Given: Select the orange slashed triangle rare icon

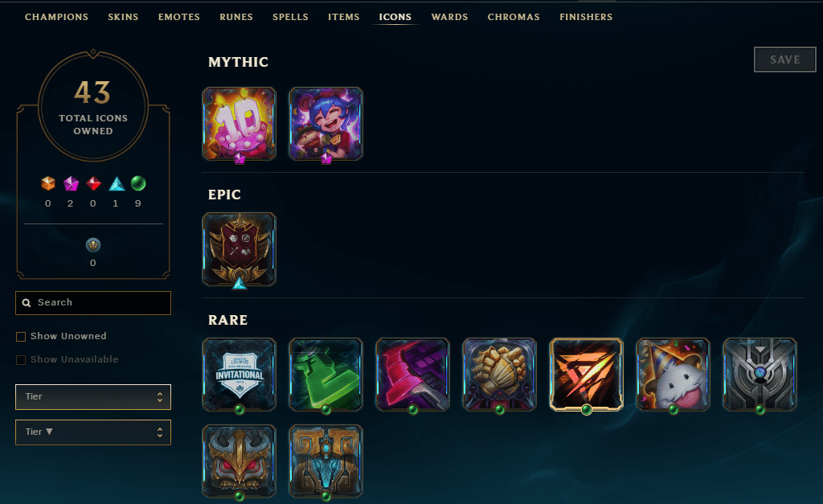Looking at the screenshot, I should pyautogui.click(x=586, y=375).
